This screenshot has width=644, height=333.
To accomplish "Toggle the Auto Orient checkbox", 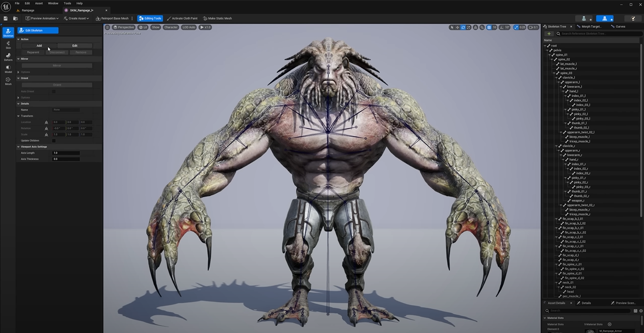I will coord(54,92).
